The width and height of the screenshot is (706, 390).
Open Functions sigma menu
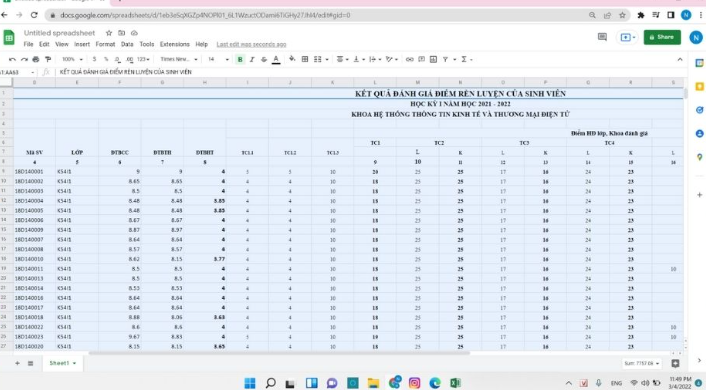pyautogui.click(x=466, y=59)
